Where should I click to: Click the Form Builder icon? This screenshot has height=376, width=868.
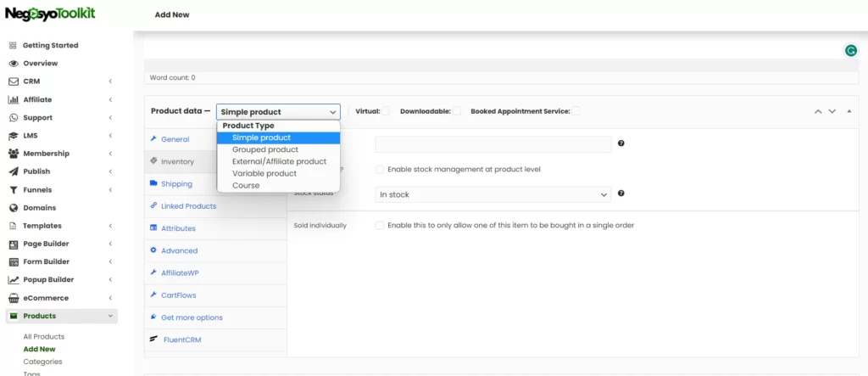point(14,261)
